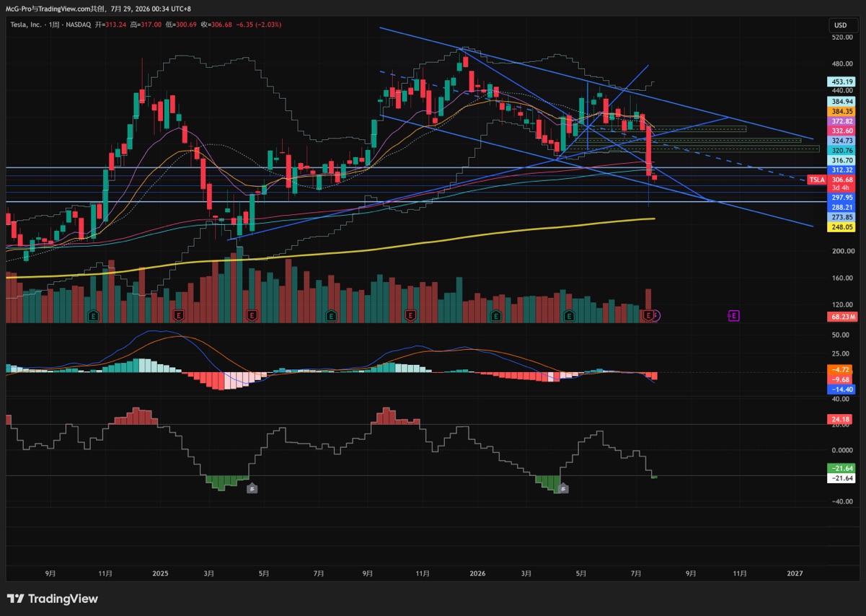Click the October 2025 red earnings marker
This screenshot has width=866, height=616.
(410, 315)
